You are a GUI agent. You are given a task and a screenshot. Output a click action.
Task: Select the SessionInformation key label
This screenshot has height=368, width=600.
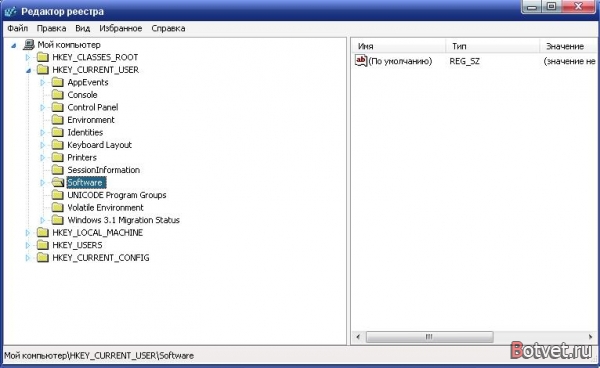104,170
